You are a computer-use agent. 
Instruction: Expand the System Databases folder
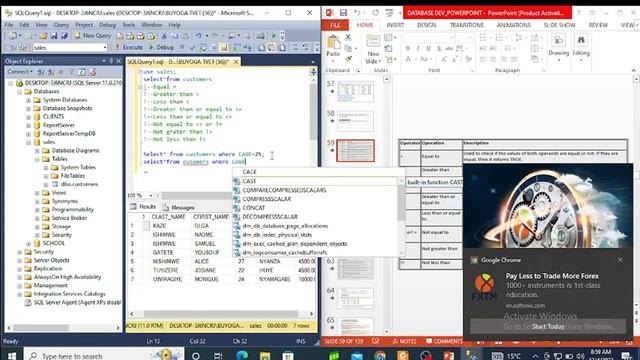[x=28, y=100]
